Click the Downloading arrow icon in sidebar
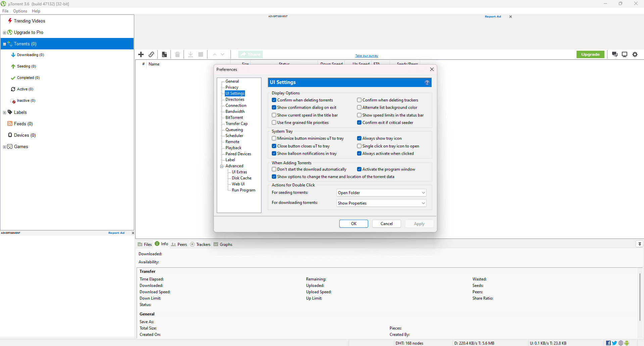The width and height of the screenshot is (644, 346). point(13,55)
